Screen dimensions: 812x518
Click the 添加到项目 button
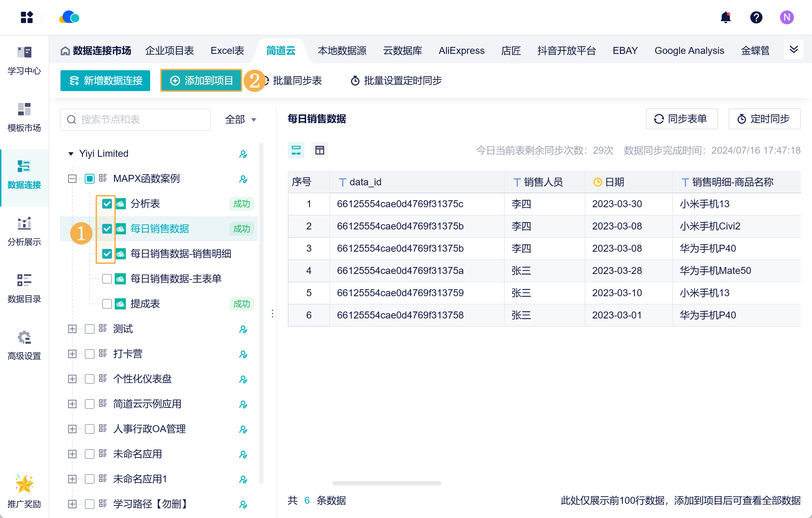coord(201,81)
